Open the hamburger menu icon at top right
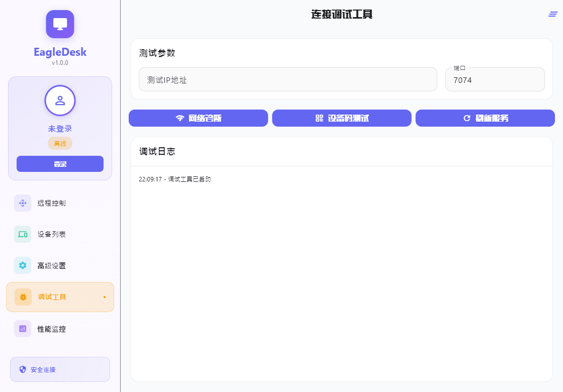563x392 pixels. coord(552,14)
